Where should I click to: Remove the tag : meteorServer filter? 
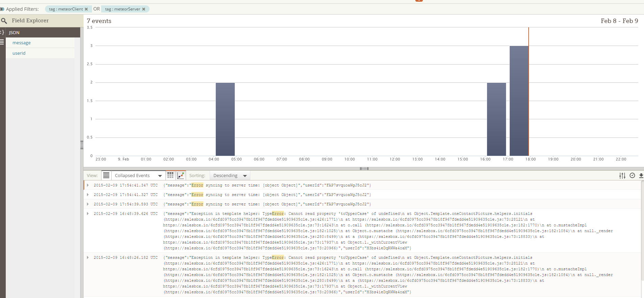click(144, 9)
